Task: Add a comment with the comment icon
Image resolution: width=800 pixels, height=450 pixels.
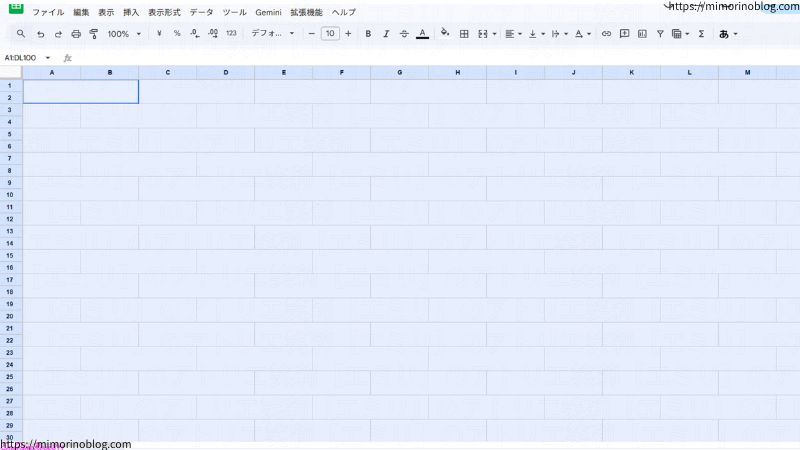Action: coord(624,33)
